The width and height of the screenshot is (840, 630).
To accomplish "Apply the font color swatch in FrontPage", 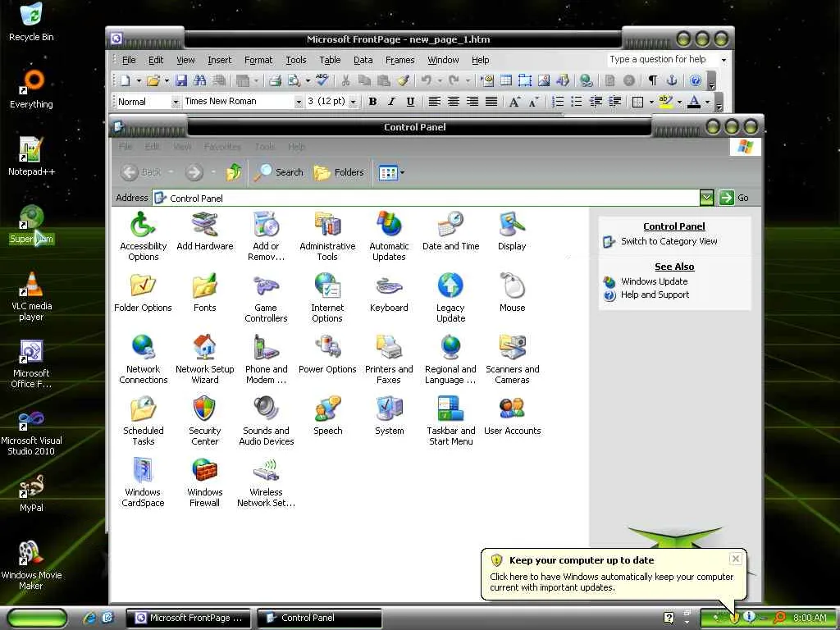I will point(694,101).
